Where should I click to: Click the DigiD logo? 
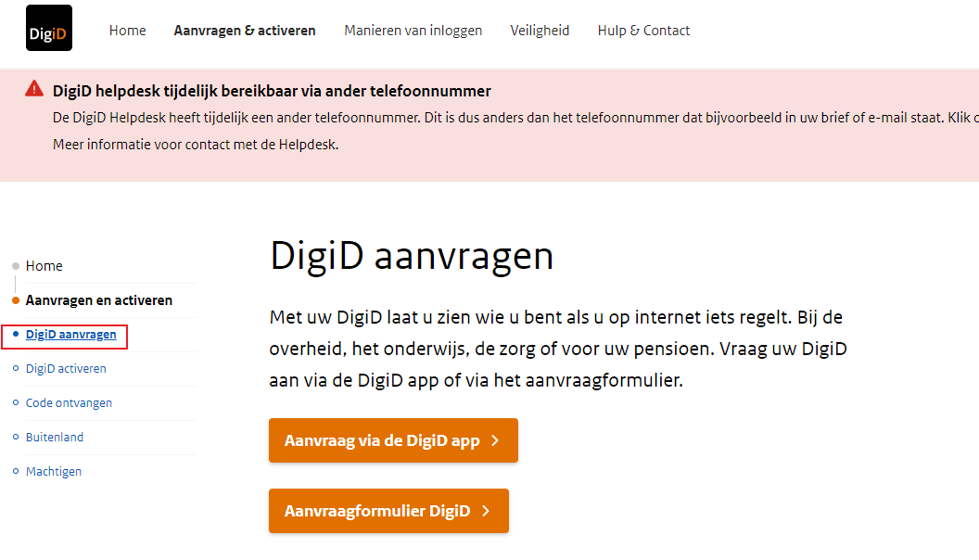49,28
